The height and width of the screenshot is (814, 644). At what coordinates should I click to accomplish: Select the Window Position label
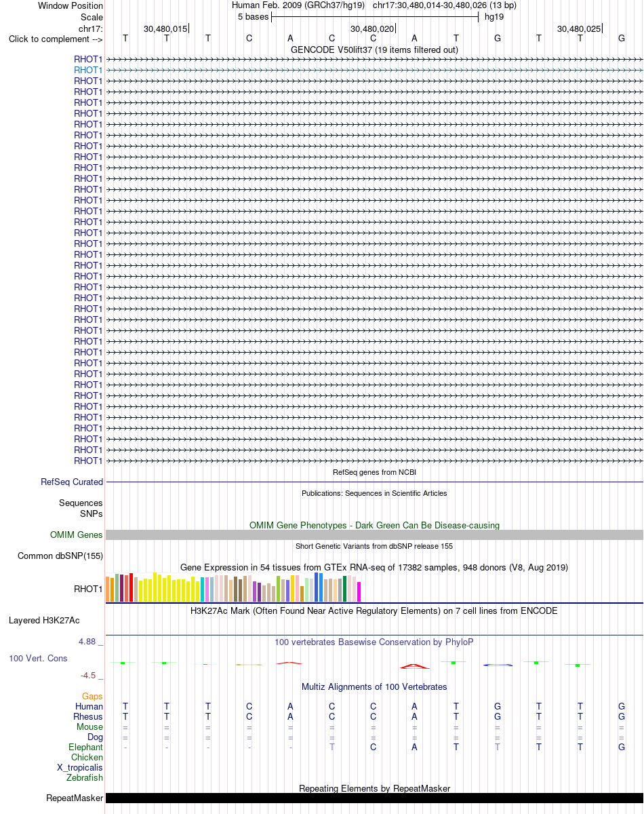71,5
